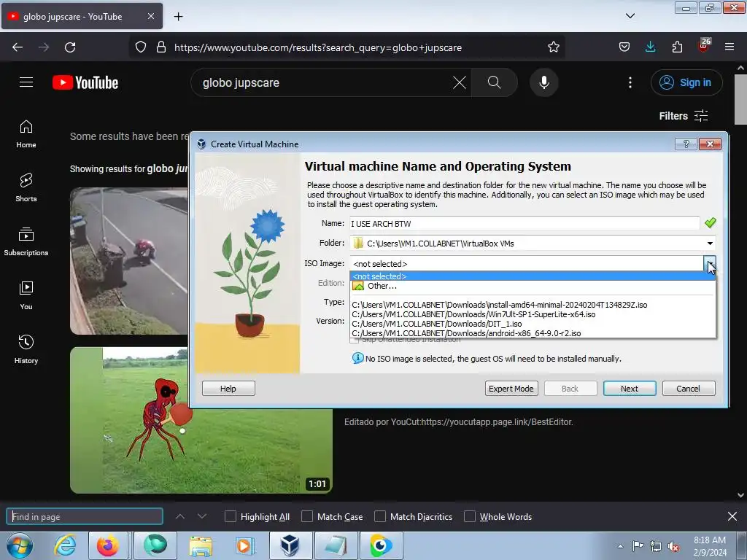Start YouTube voice search

tap(543, 82)
